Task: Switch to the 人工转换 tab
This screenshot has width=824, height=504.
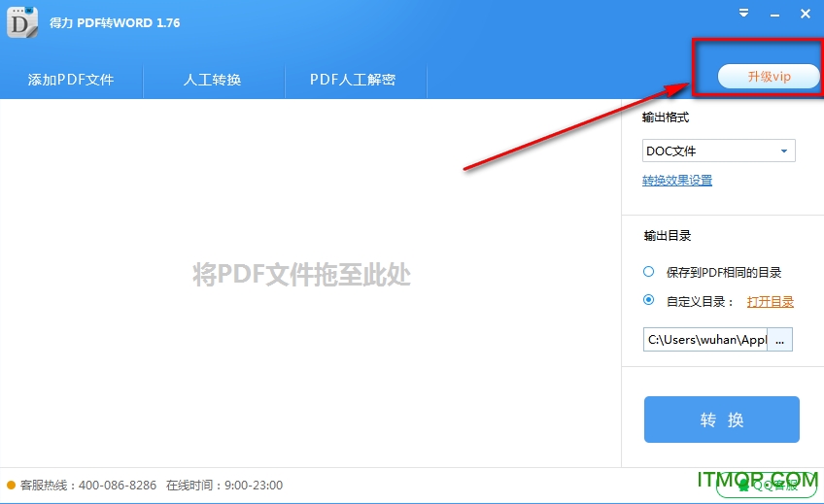Action: point(212,80)
